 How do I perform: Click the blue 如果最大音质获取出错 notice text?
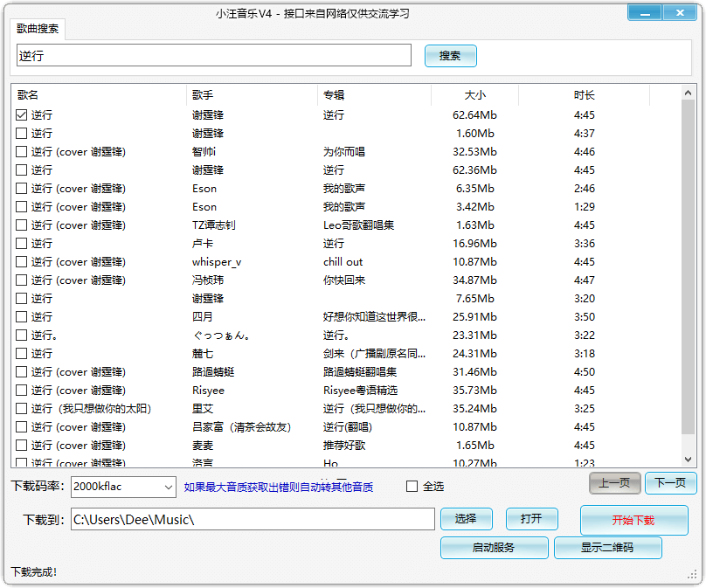click(278, 488)
